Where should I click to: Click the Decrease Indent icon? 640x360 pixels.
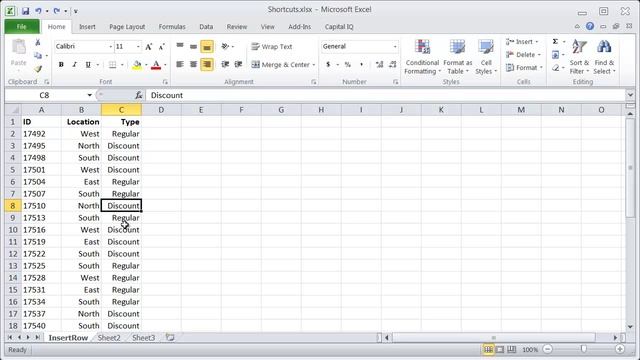(225, 64)
